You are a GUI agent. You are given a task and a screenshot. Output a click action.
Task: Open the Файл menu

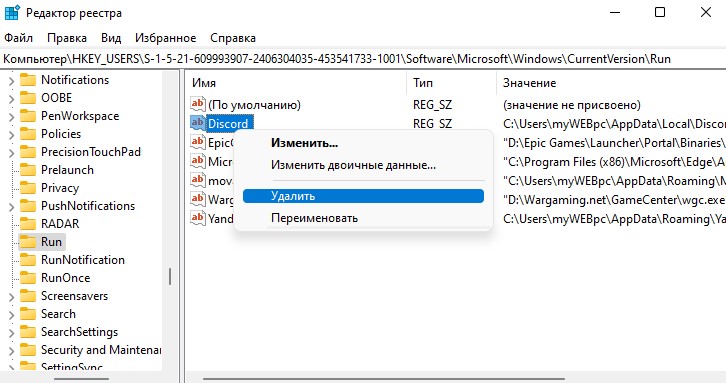point(19,38)
